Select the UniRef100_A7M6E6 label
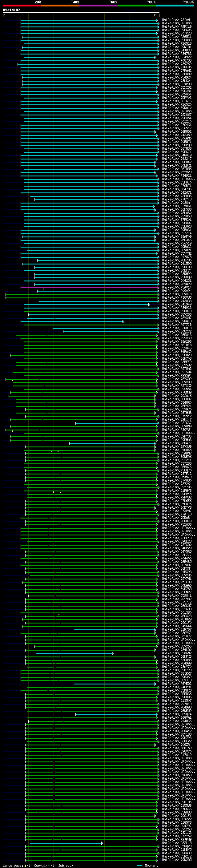Screen dimensions: 197x868 coord(177,501)
